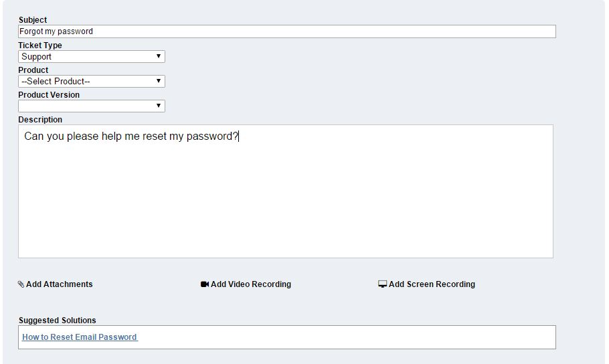The height and width of the screenshot is (364, 609).
Task: Click the video camera recording icon
Action: (205, 284)
